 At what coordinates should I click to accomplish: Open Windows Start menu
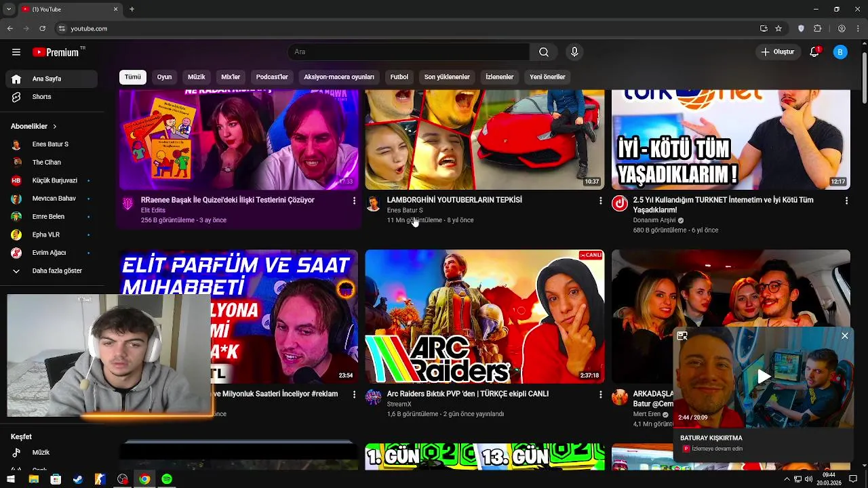click(12, 479)
